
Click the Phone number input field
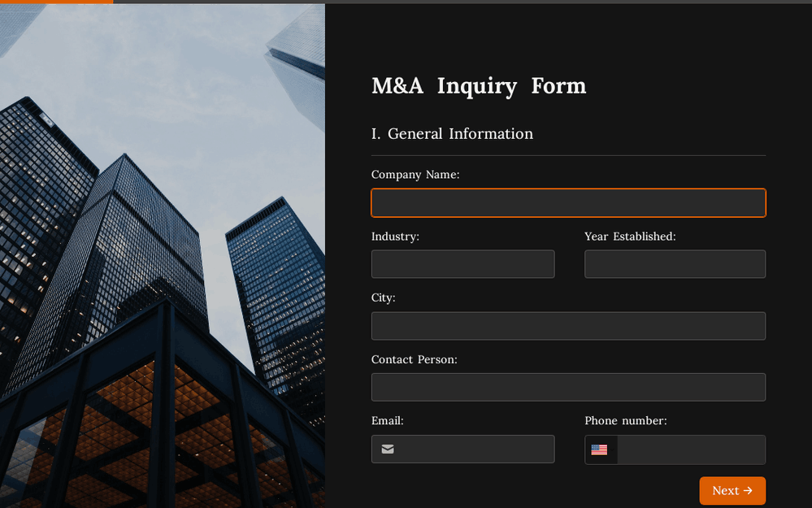(691, 449)
